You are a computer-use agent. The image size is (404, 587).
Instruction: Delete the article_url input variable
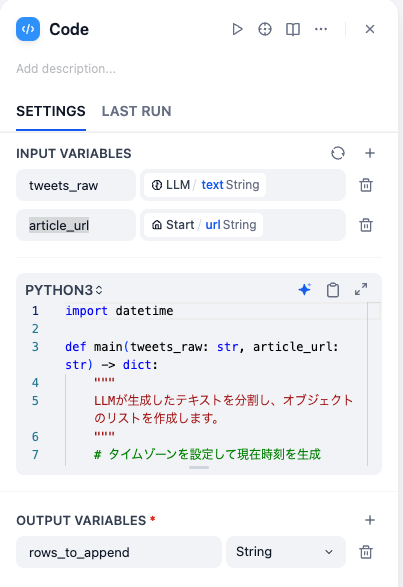366,225
